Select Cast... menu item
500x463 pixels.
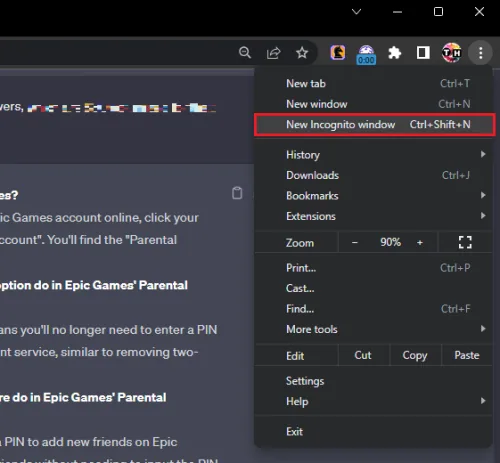373,288
